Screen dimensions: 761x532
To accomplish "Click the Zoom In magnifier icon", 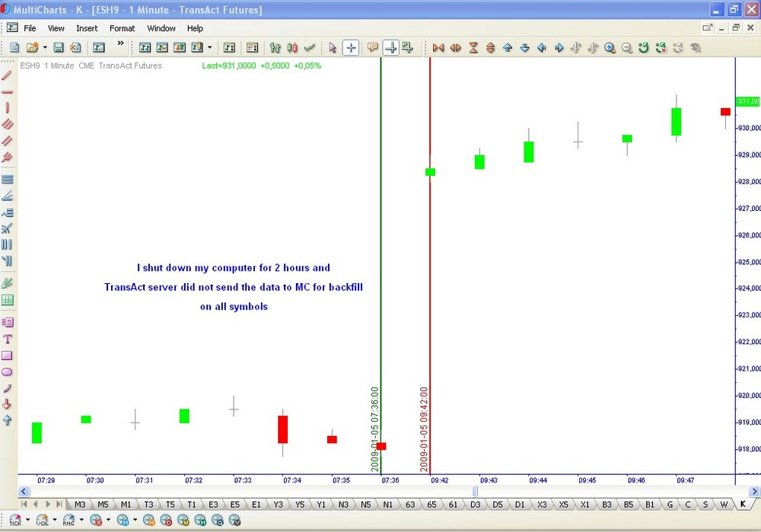I will [610, 48].
